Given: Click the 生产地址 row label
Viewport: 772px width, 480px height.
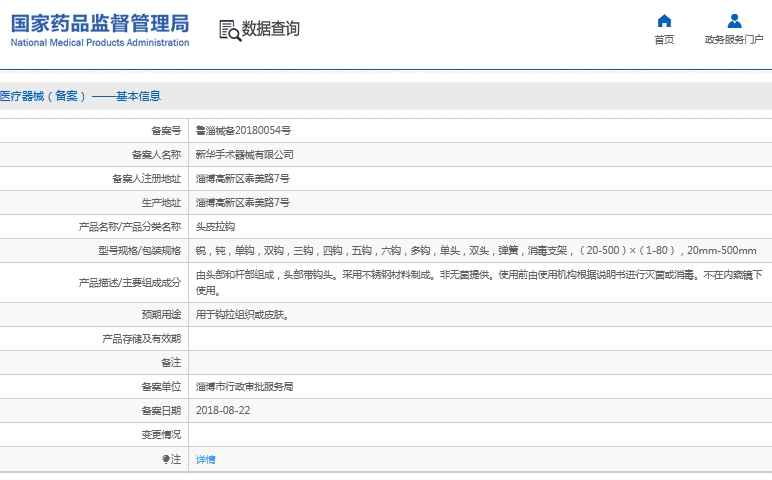Looking at the screenshot, I should click(161, 202).
